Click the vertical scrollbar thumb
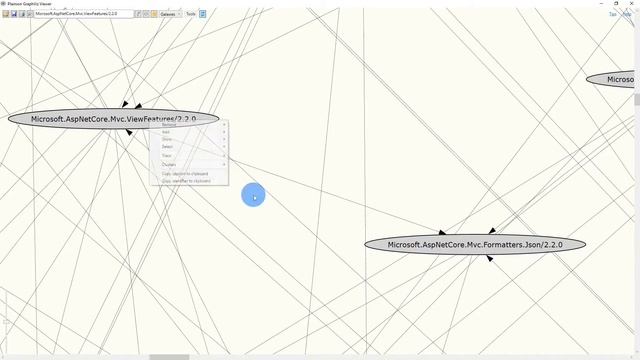 [637, 99]
